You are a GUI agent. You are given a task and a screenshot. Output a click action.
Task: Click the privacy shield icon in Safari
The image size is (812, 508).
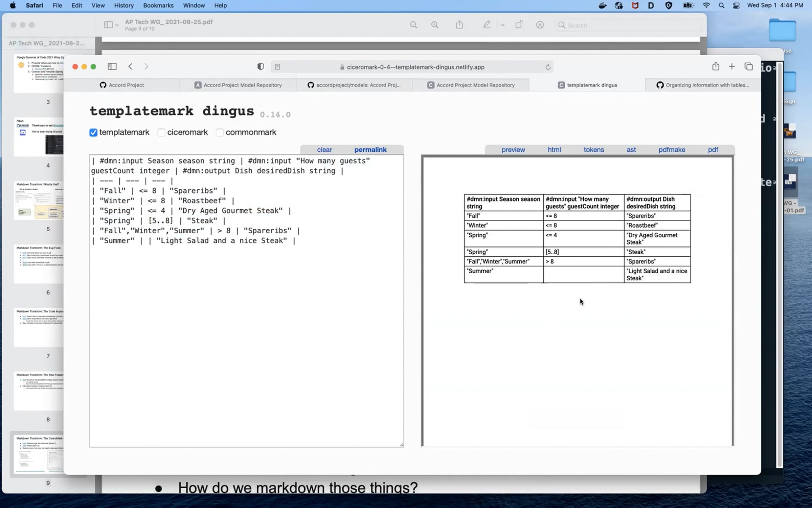(260, 67)
